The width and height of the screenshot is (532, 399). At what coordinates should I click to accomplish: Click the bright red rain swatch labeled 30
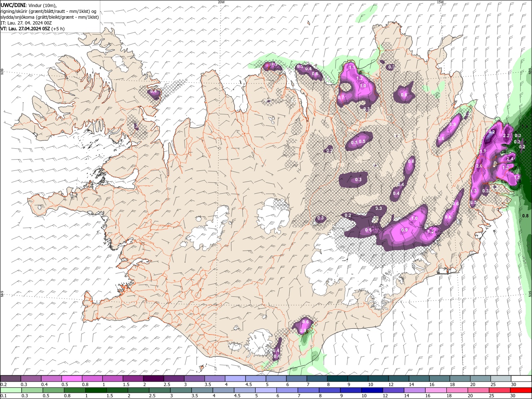pyautogui.click(x=521, y=390)
